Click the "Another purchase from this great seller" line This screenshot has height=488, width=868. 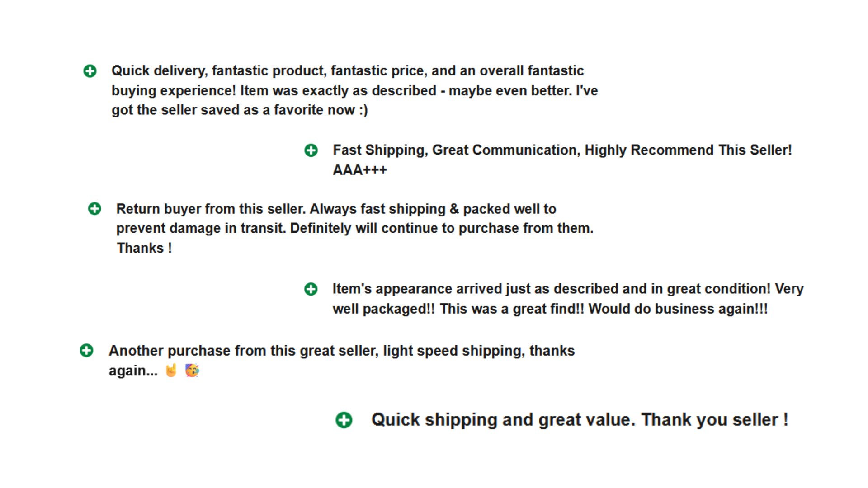[x=342, y=351]
